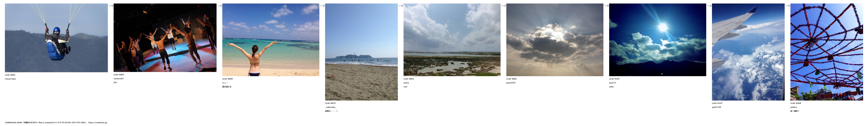Click the arrow after the sandy shore photo
Screen dimensions: 868x126
pyautogui.click(x=401, y=6)
